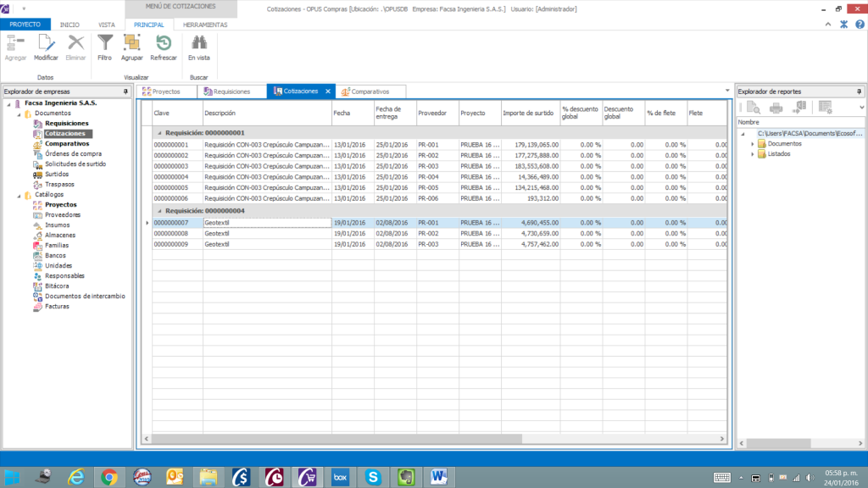Image resolution: width=868 pixels, height=488 pixels.
Task: Close the Cotizaciones tab
Action: pyautogui.click(x=328, y=91)
